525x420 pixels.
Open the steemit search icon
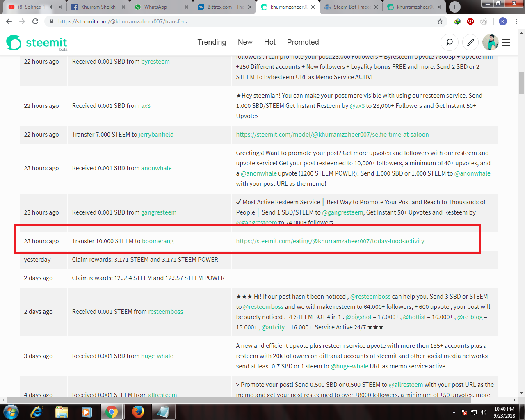(x=450, y=42)
